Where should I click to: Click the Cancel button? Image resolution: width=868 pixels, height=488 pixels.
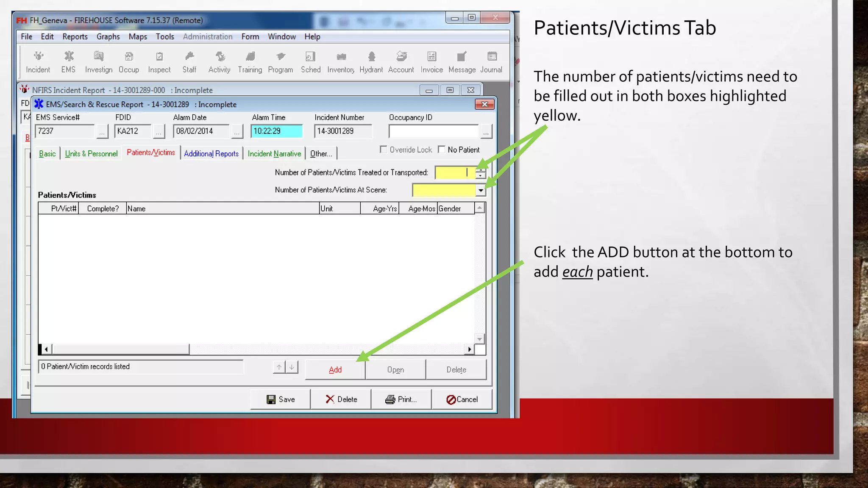(462, 399)
